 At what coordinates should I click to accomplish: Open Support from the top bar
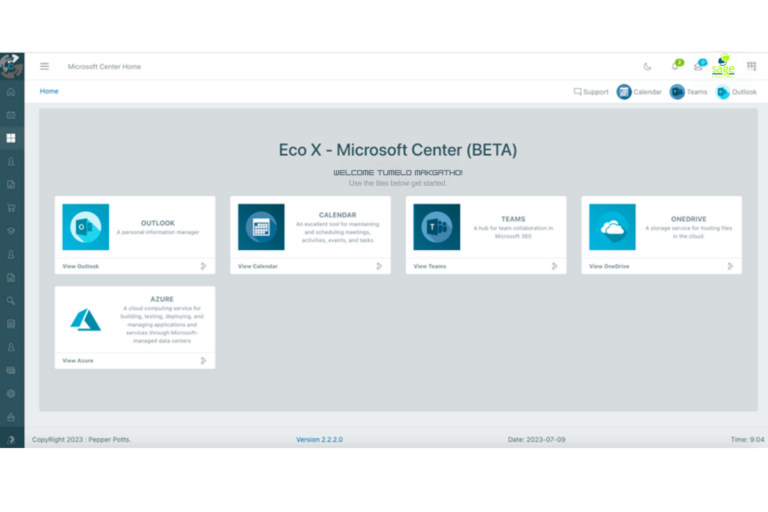pyautogui.click(x=590, y=92)
